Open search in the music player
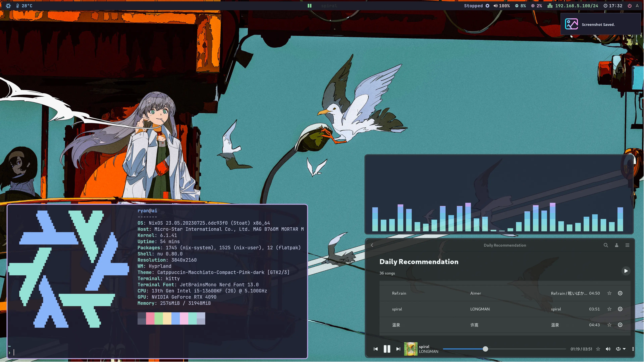 pos(606,245)
